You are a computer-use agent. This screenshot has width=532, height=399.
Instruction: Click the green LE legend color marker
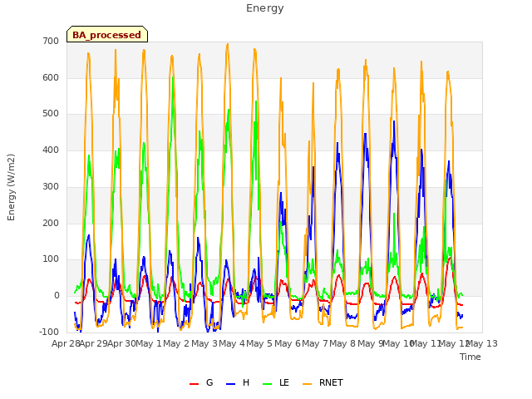268,384
